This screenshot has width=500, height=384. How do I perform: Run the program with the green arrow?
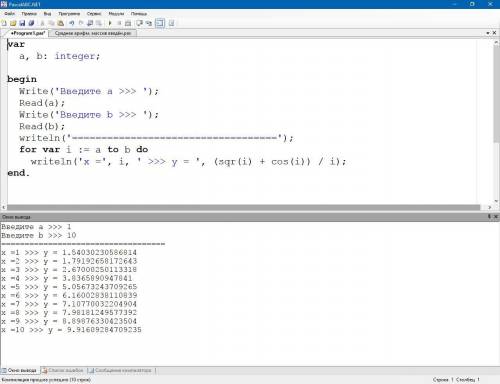[x=110, y=23]
